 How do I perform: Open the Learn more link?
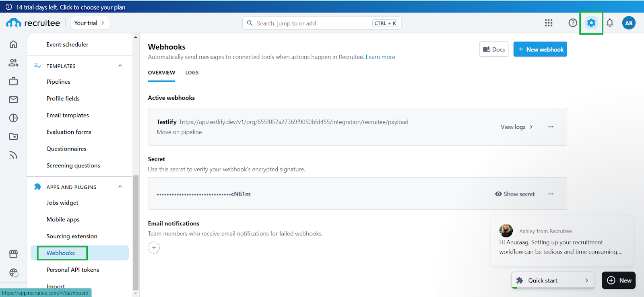(x=380, y=57)
